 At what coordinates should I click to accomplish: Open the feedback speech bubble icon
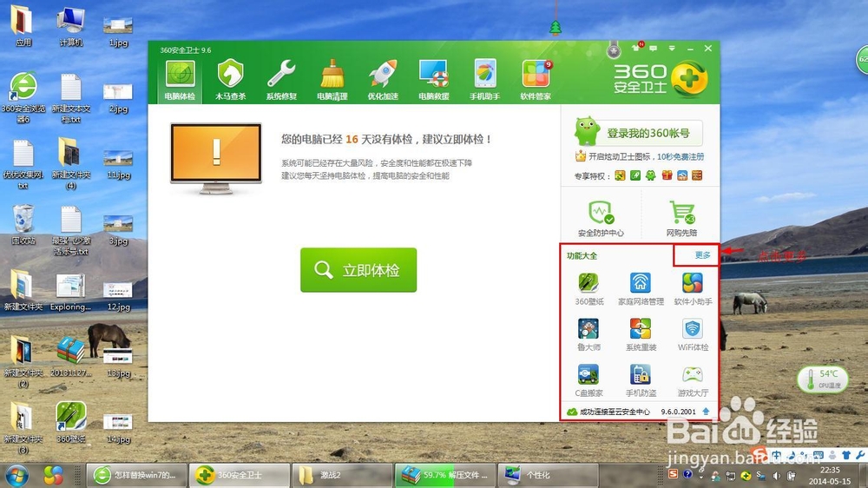pos(654,48)
